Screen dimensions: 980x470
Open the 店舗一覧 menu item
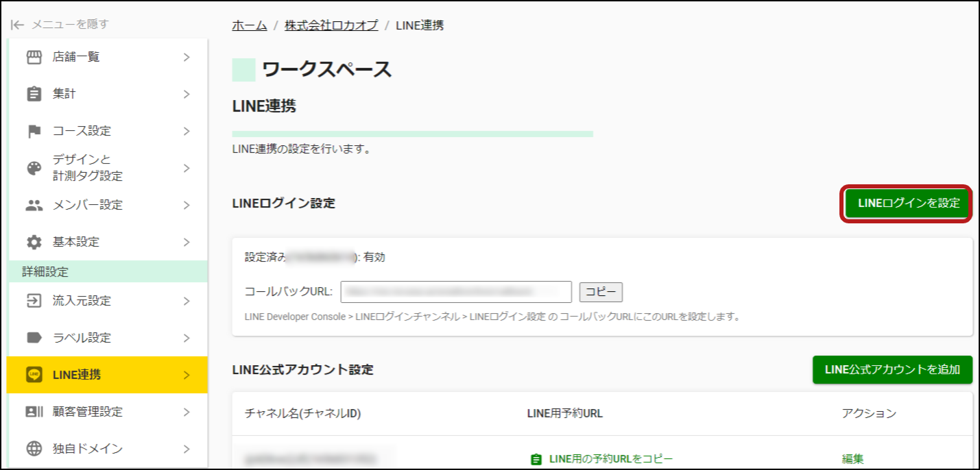pyautogui.click(x=107, y=58)
